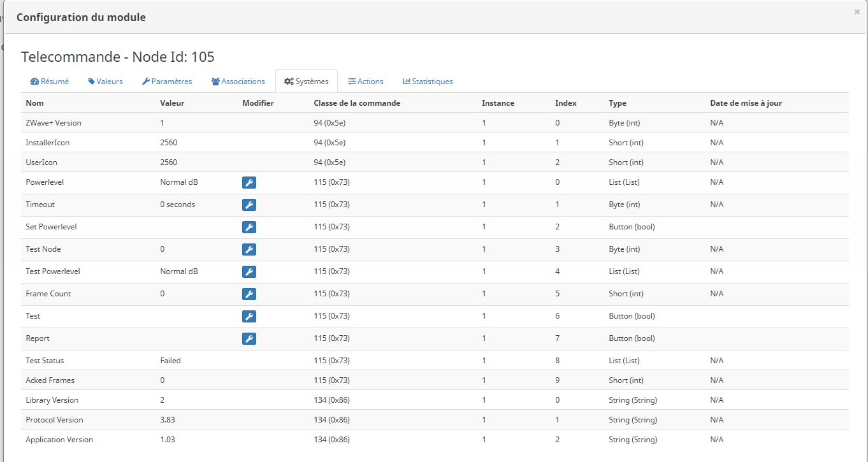Screen dimensions: 868x462
Task: Click the Modifier column header
Action: coord(258,103)
